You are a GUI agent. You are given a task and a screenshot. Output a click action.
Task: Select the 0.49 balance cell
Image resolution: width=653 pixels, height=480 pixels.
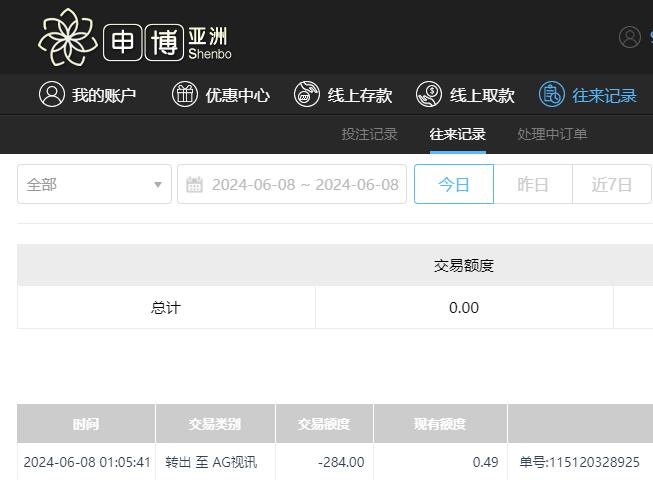[485, 462]
